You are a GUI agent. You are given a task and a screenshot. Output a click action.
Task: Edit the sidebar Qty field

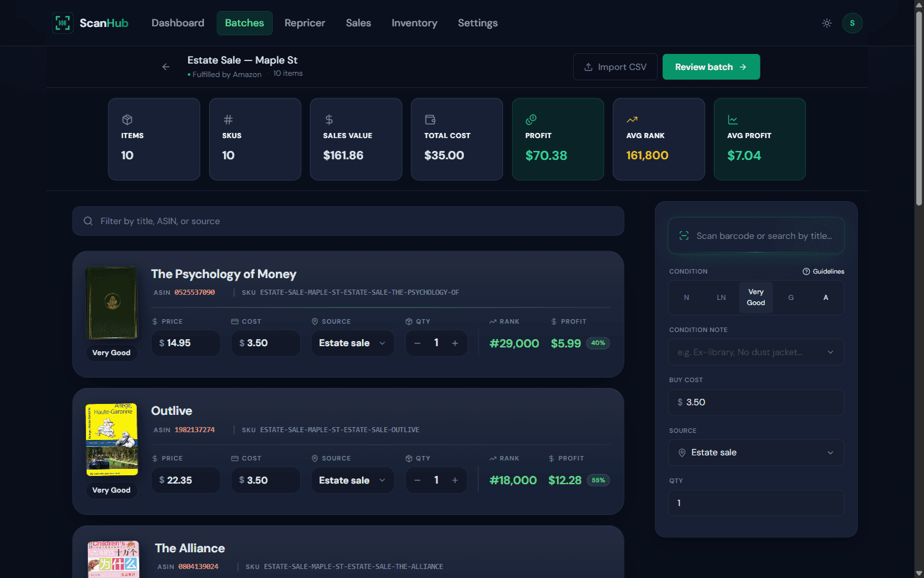point(756,503)
